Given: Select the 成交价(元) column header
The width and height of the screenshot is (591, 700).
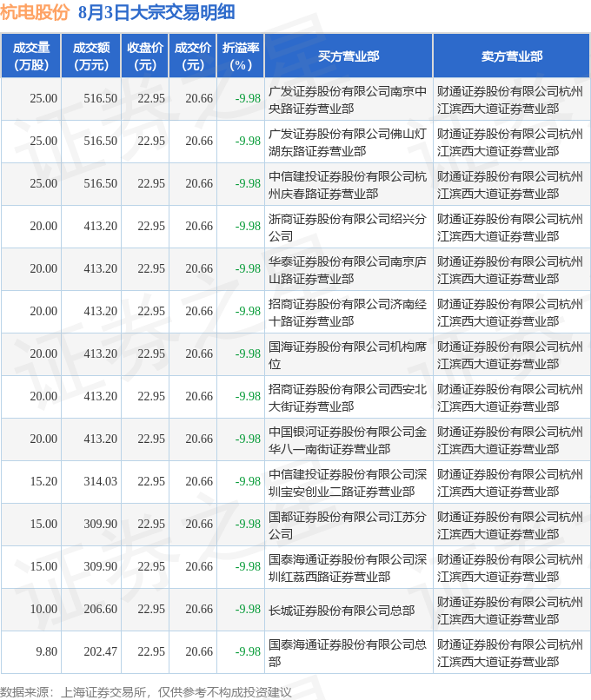Looking at the screenshot, I should 193,56.
